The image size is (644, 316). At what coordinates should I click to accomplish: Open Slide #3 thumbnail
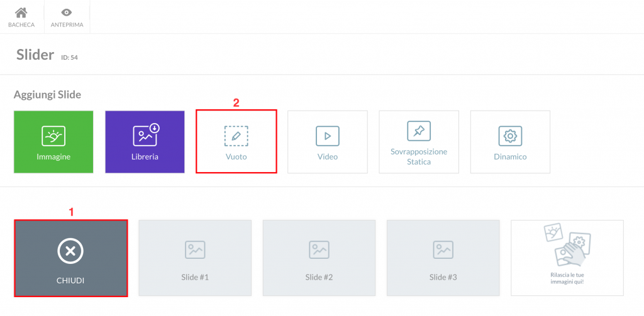pyautogui.click(x=443, y=258)
